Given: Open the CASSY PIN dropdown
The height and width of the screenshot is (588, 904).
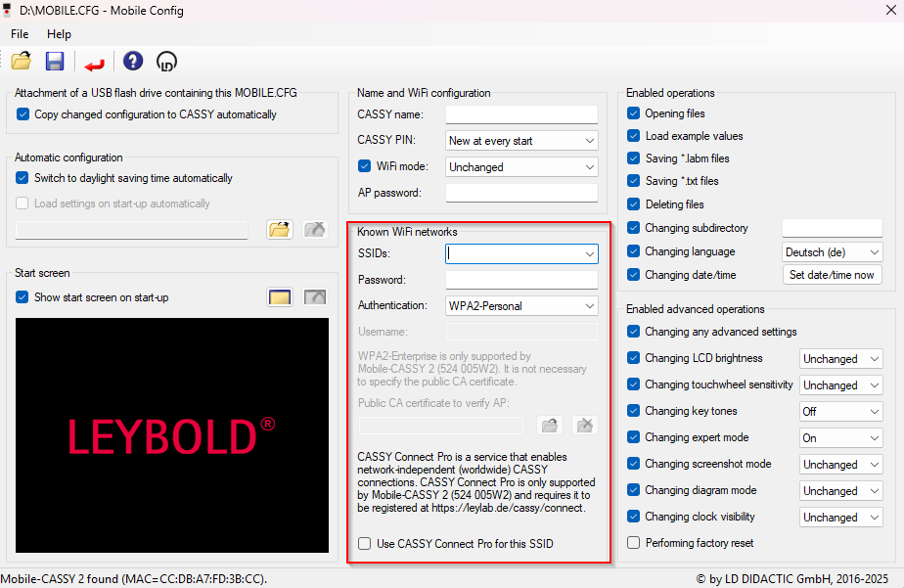Looking at the screenshot, I should coord(521,141).
